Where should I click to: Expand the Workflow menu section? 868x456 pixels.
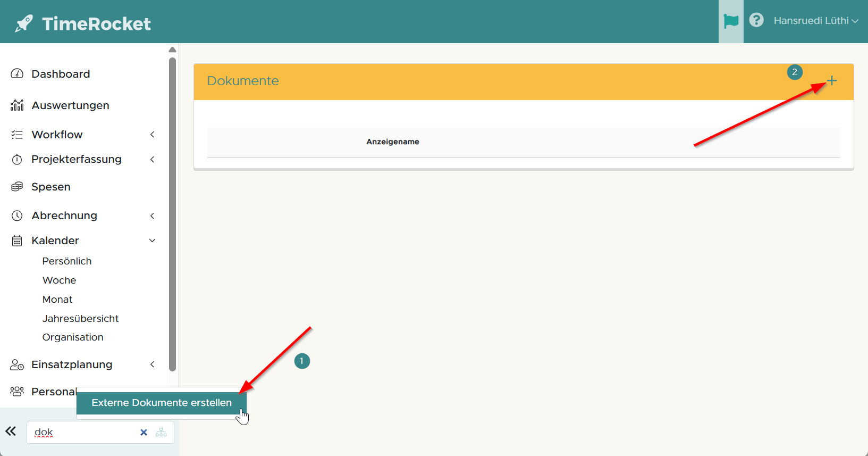57,135
